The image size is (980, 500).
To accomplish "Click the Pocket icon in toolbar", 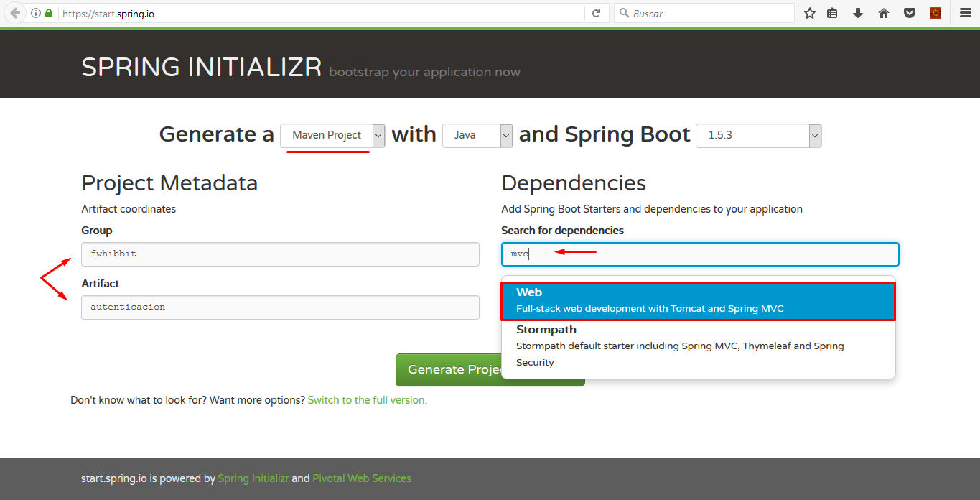I will [910, 13].
